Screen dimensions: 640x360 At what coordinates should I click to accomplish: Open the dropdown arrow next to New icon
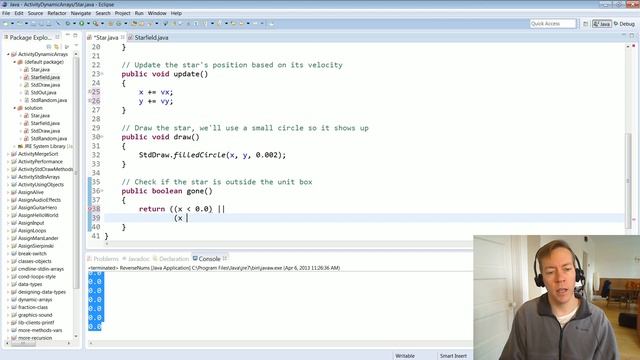tap(12, 24)
